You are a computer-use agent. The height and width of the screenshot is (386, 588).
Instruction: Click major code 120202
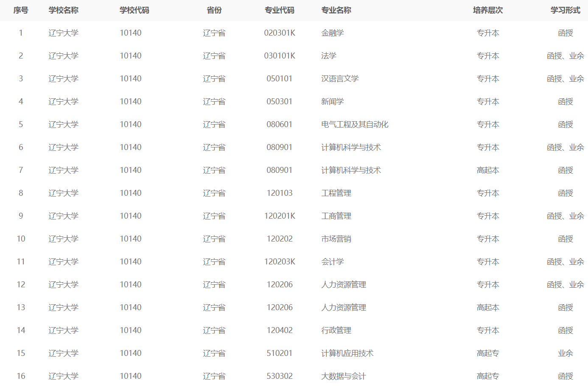(x=280, y=239)
